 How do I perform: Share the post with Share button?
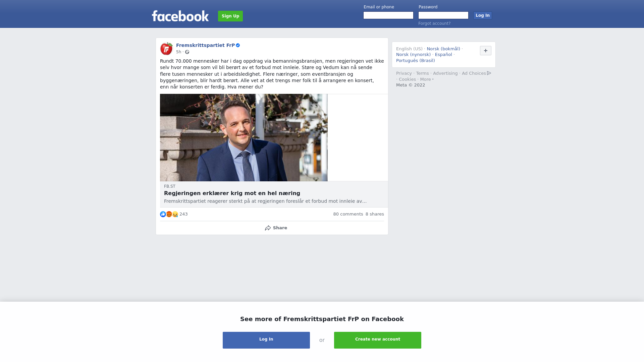click(276, 228)
